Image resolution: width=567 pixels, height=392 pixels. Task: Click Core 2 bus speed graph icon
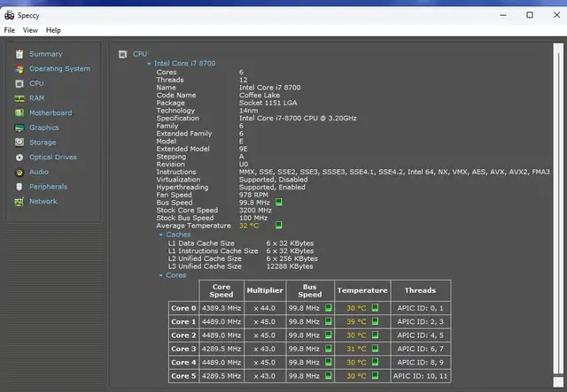pos(329,334)
